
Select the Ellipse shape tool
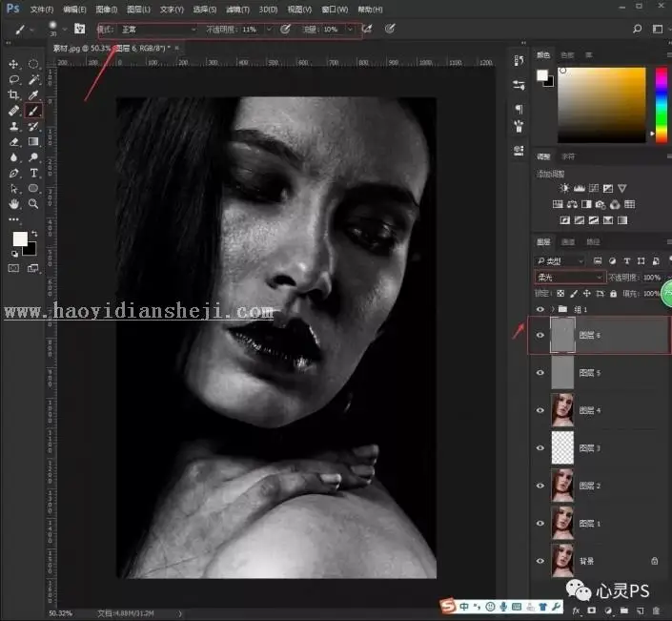point(33,189)
